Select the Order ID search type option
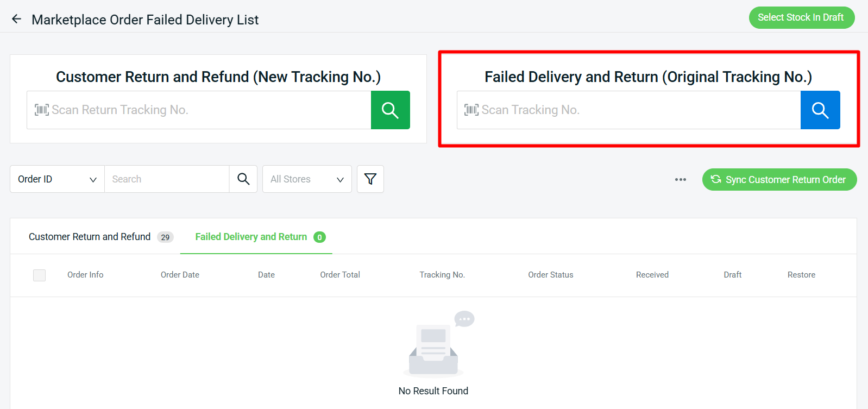 pyautogui.click(x=34, y=179)
